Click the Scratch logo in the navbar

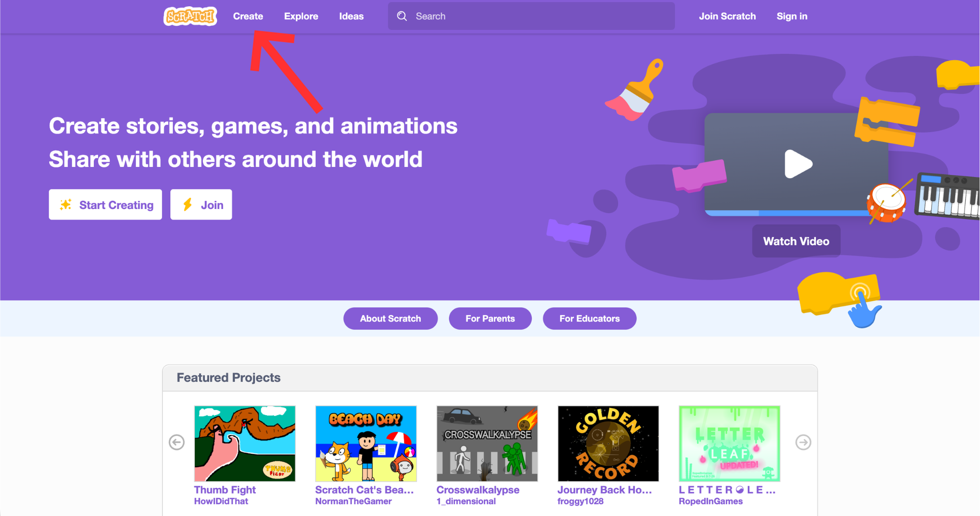[x=190, y=16]
